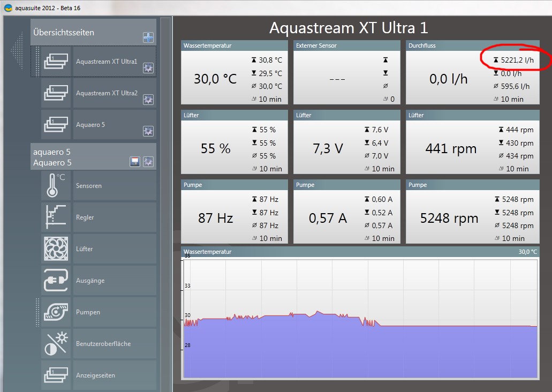Click the plus icon beside Übersichtsseiten
Image resolution: width=552 pixels, height=392 pixels.
[148, 37]
